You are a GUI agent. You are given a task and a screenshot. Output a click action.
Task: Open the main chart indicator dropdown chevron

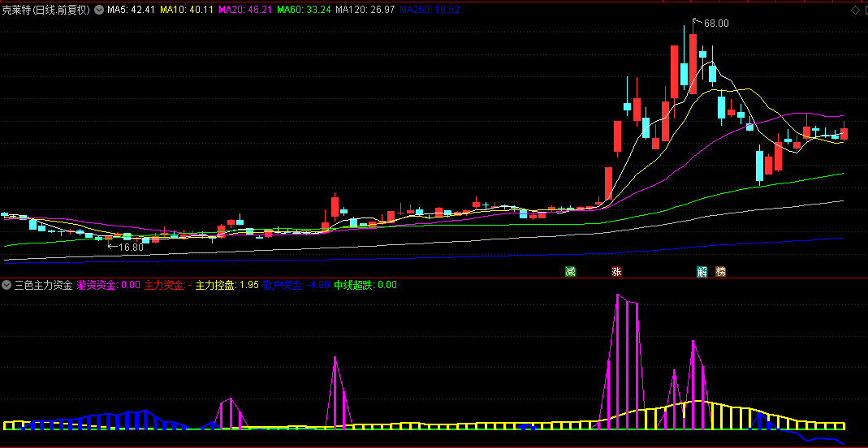tap(98, 10)
